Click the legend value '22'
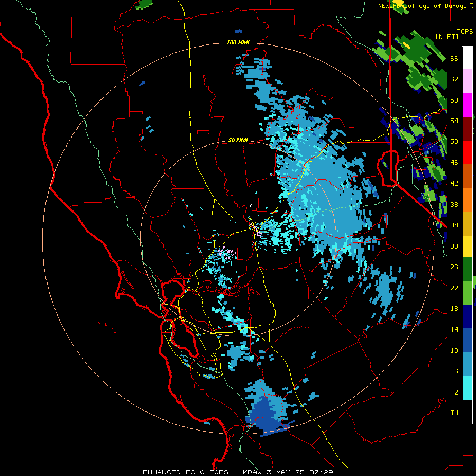The height and width of the screenshot is (476, 476). pos(454,288)
